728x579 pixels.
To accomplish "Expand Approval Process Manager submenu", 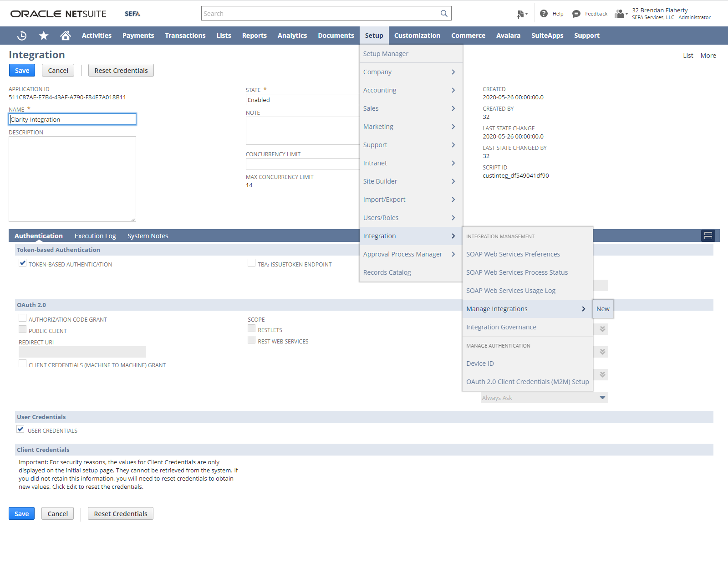I will [411, 254].
